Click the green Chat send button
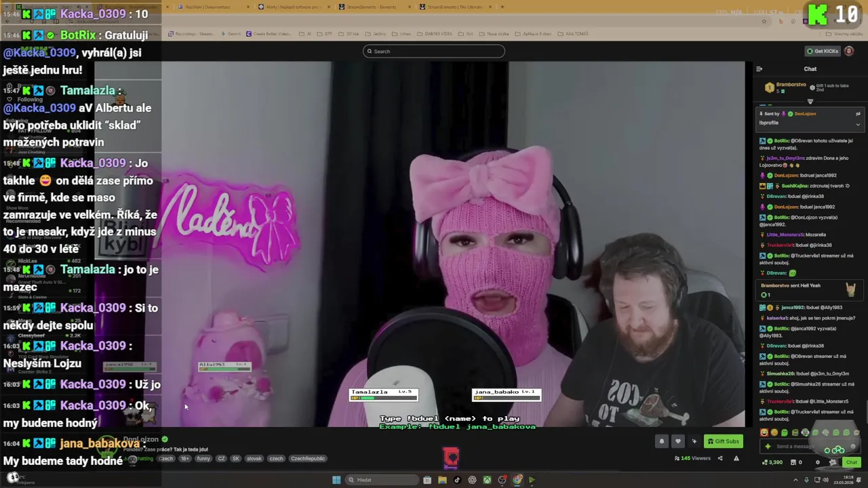868x488 pixels. [x=852, y=462]
